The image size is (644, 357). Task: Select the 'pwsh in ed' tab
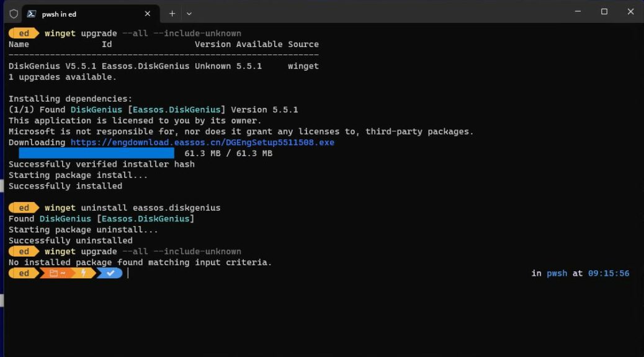[x=91, y=14]
